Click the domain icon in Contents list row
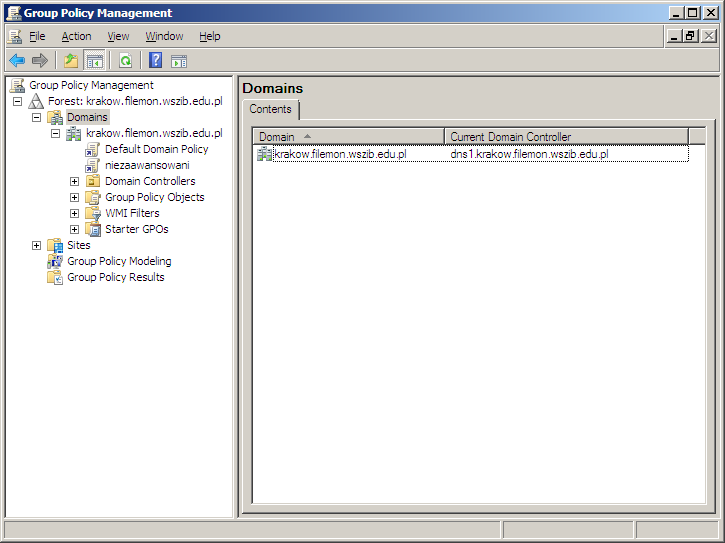Image resolution: width=725 pixels, height=543 pixels. [x=264, y=154]
